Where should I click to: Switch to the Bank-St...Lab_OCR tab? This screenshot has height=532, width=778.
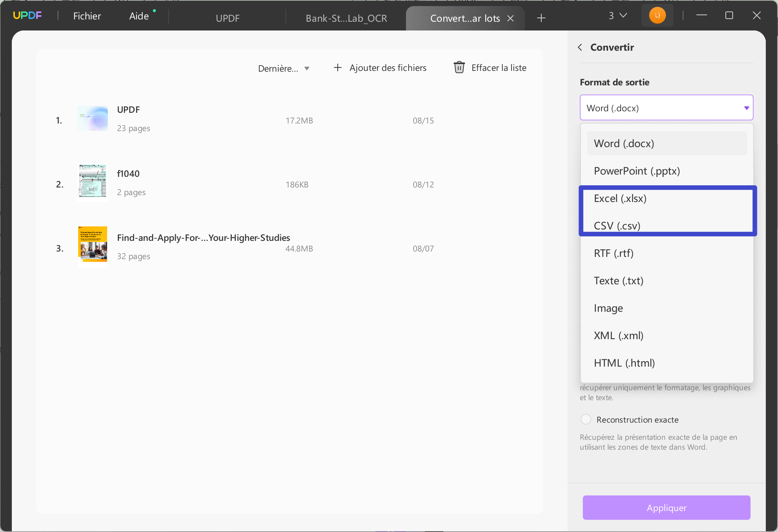tap(346, 18)
